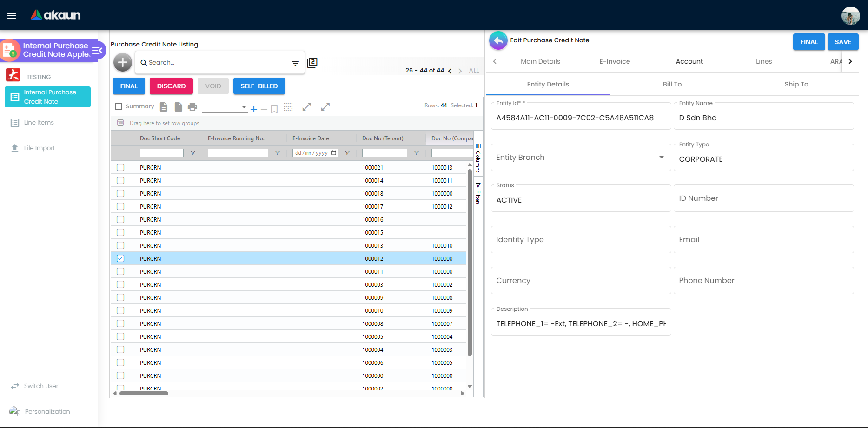Open Personalization in sidebar
Screen dimensions: 868x428
[47, 412]
